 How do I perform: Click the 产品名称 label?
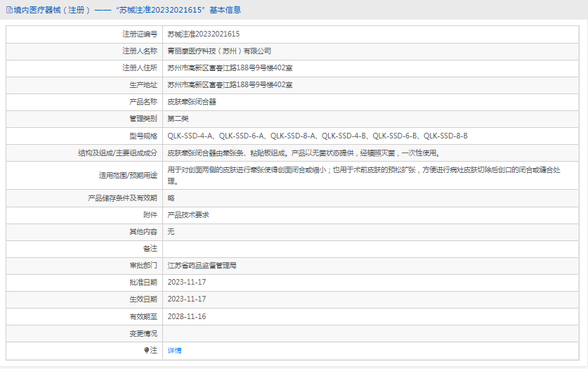point(143,102)
